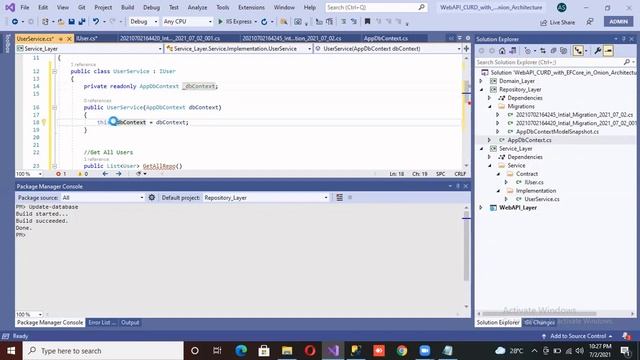Screen dimensions: 640x360
Task: Click the browser Refresh icon in toolbar
Action: (x=264, y=22)
